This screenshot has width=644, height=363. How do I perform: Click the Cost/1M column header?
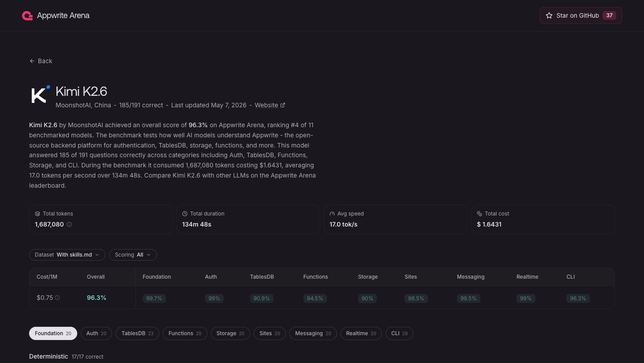pos(47,277)
